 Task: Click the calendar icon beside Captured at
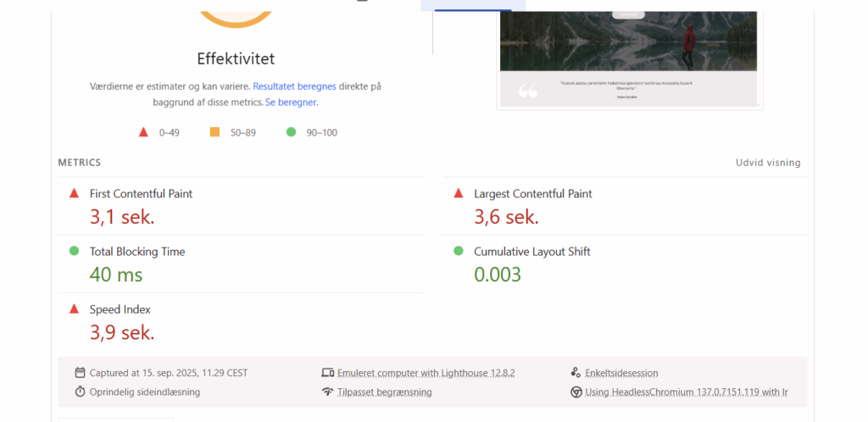pyautogui.click(x=81, y=373)
